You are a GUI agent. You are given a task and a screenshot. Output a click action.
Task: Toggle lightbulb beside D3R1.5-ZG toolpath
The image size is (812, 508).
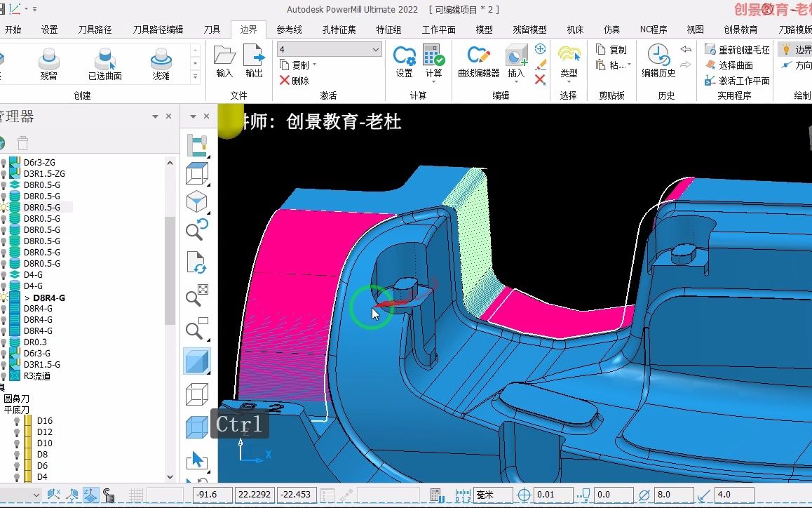point(4,174)
